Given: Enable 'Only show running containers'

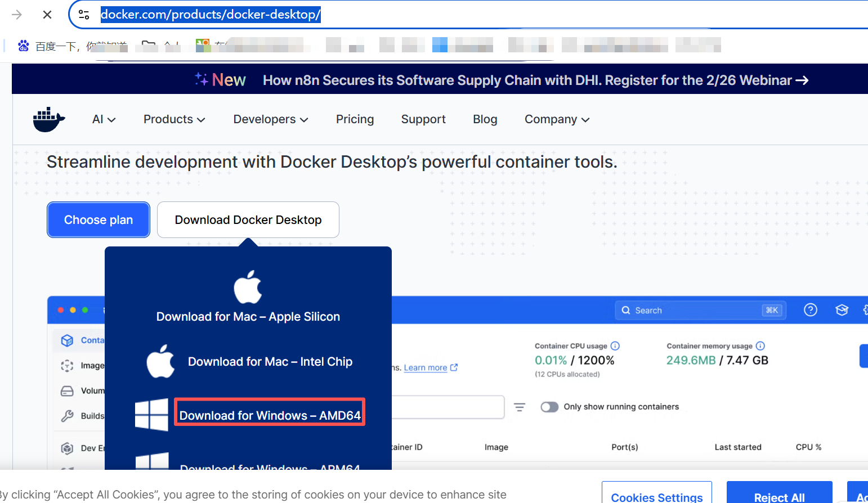Looking at the screenshot, I should click(x=549, y=406).
